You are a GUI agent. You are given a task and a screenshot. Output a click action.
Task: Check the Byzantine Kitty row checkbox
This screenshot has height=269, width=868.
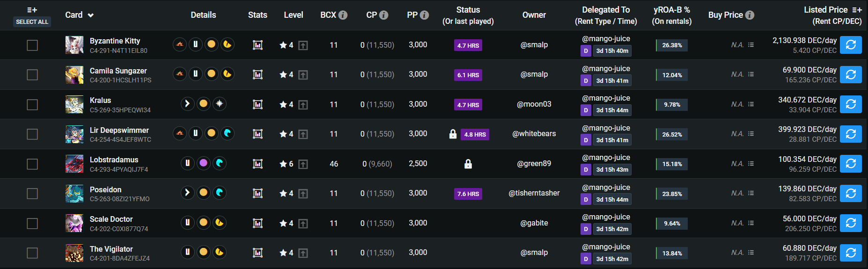point(32,45)
